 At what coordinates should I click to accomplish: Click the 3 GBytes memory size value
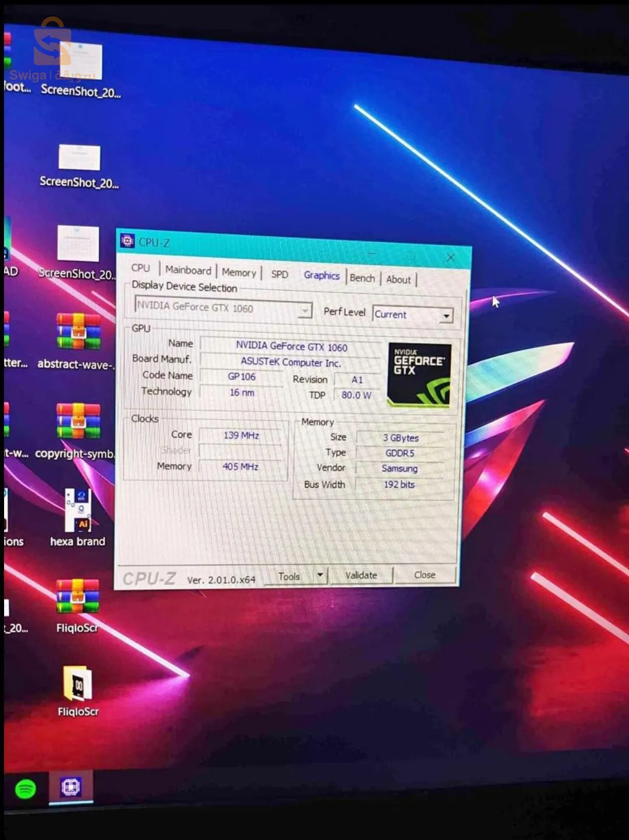pos(401,438)
